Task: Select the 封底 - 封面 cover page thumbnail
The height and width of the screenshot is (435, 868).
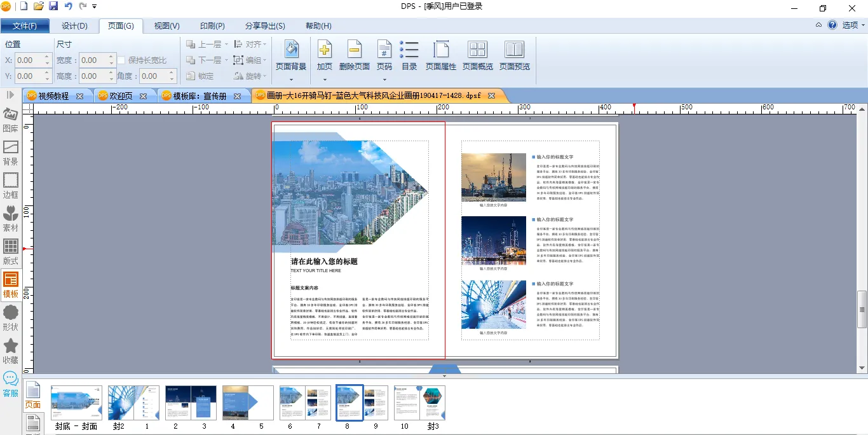Action: click(x=76, y=403)
